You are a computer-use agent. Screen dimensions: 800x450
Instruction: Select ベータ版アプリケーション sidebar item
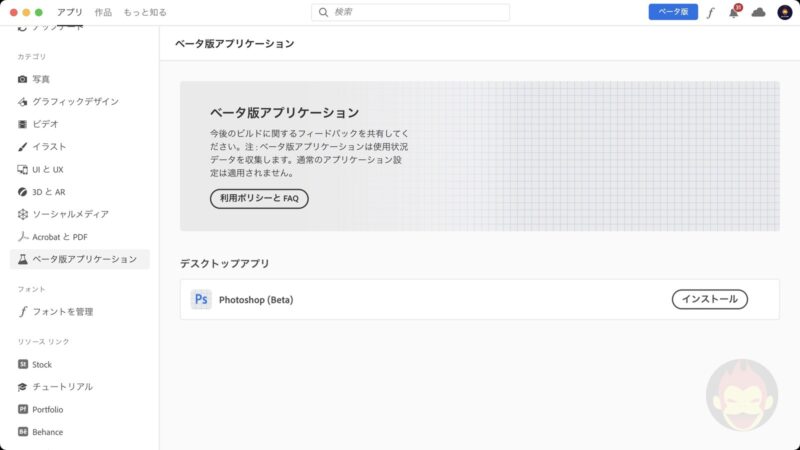coord(80,259)
